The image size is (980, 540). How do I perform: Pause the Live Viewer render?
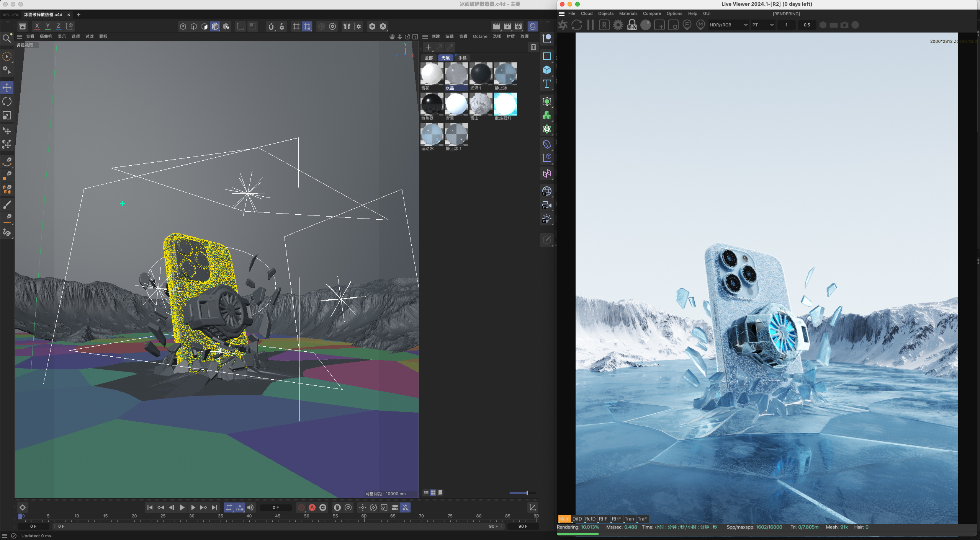590,25
